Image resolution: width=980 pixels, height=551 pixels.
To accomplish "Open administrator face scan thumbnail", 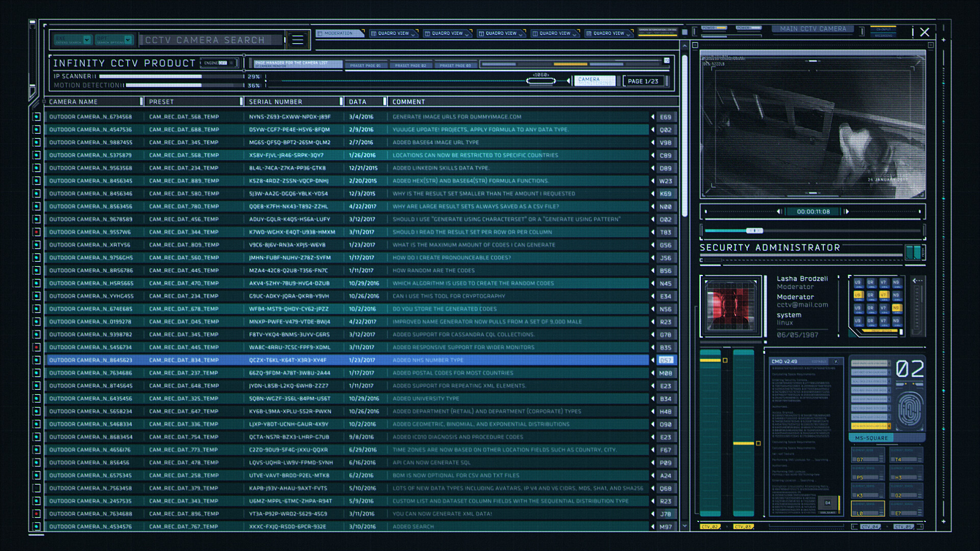I will tap(730, 306).
